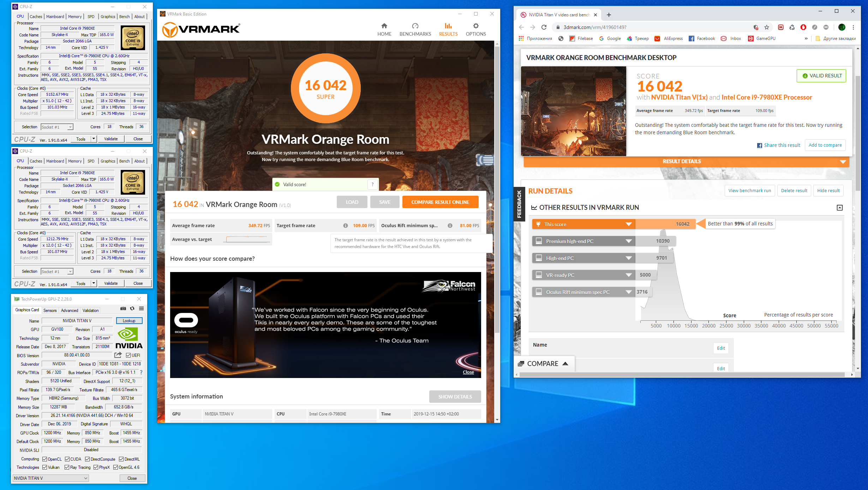Open Tools dropdown arrow in bottom CPU-Z
Screen dimensions: 868x490
point(94,283)
